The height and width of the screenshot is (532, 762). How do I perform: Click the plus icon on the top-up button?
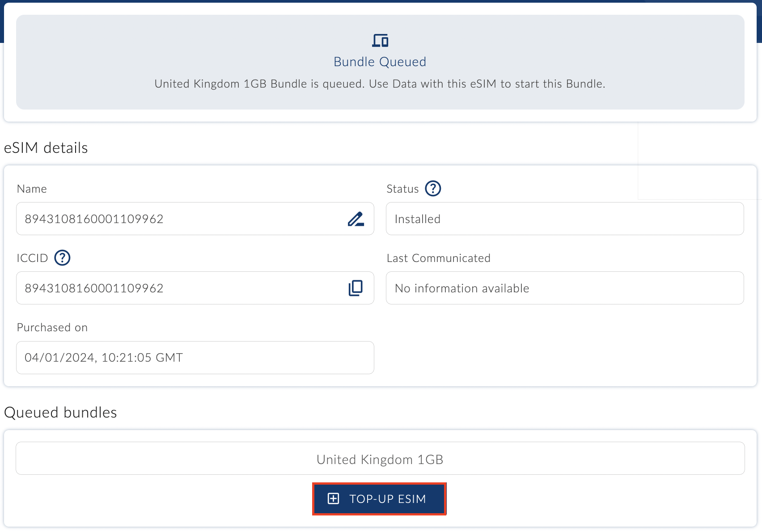click(x=334, y=499)
